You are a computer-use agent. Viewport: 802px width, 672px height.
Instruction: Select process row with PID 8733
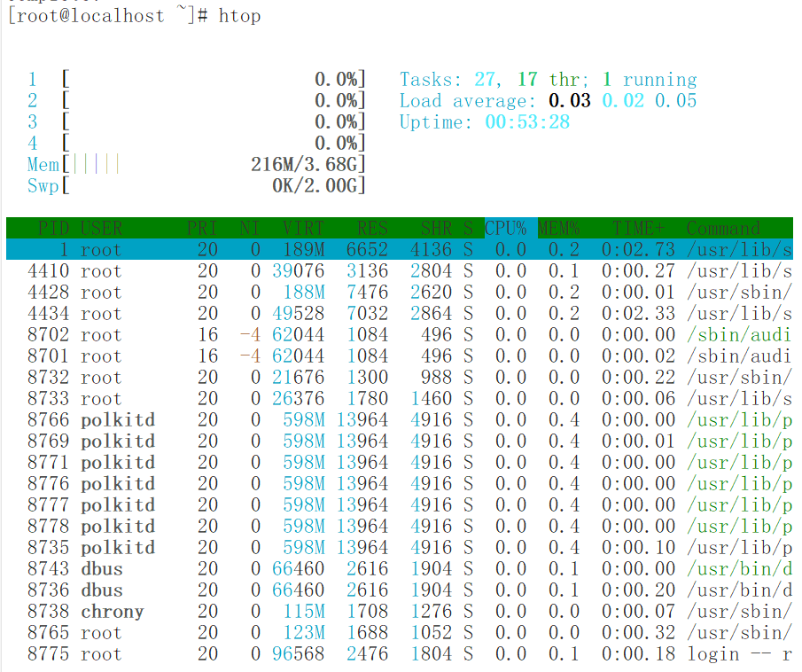[400, 399]
